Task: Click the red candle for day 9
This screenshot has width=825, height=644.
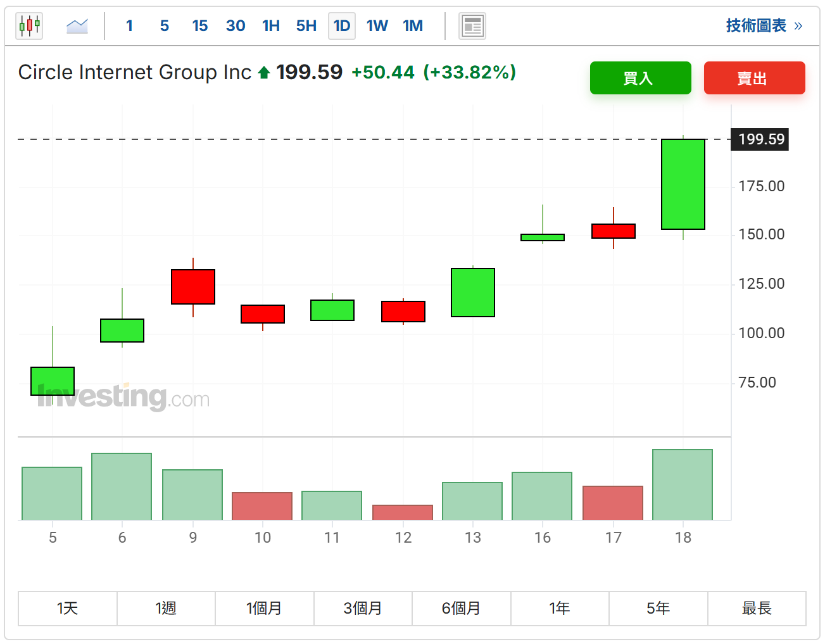Action: click(193, 287)
